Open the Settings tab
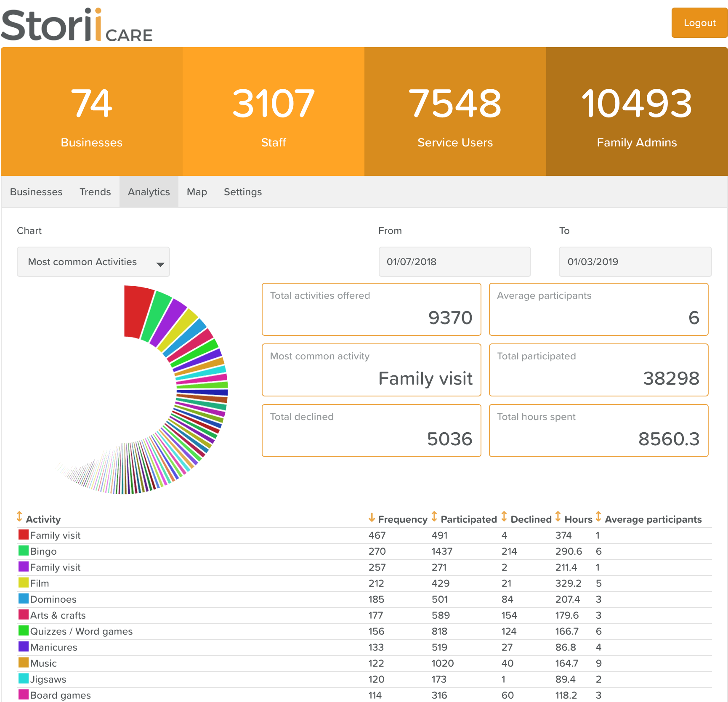 click(243, 192)
